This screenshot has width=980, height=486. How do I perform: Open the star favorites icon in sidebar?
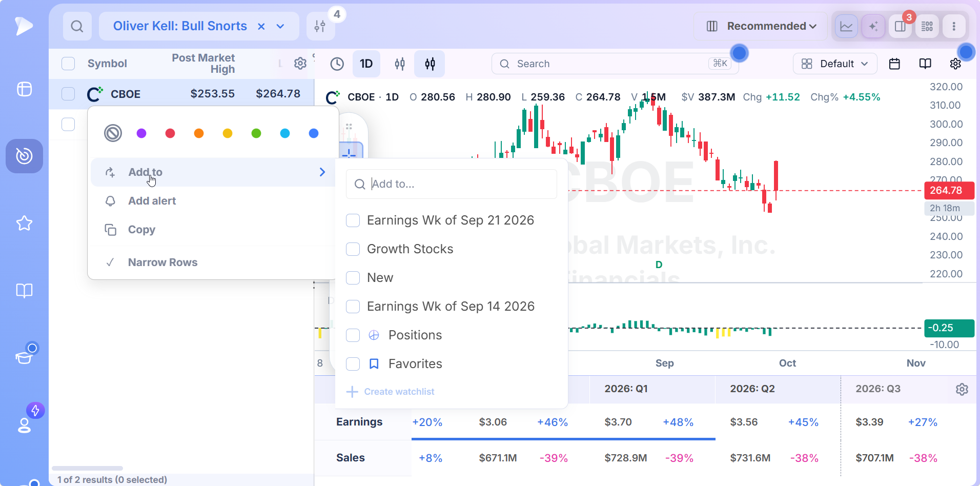pyautogui.click(x=24, y=223)
